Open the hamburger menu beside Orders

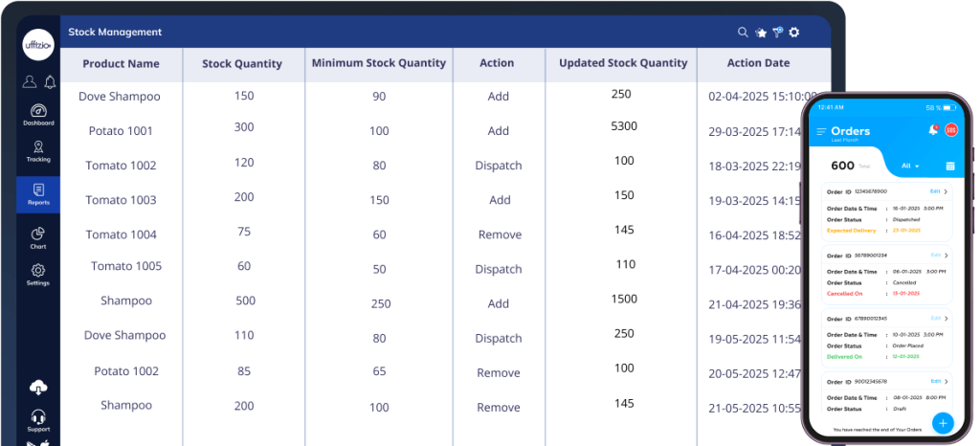click(821, 131)
